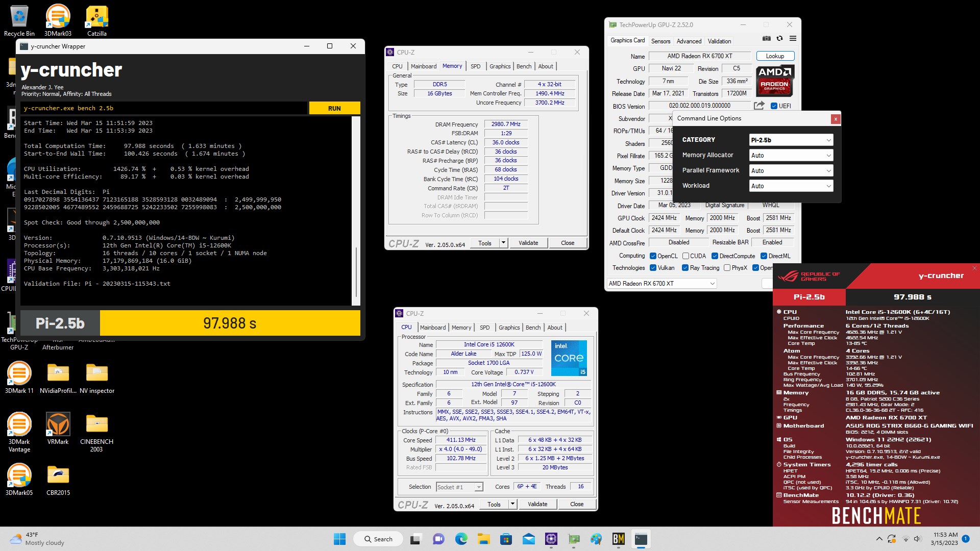Screen dimensions: 980x551
Task: Select the Catzilla desktop icon
Action: 96,20
